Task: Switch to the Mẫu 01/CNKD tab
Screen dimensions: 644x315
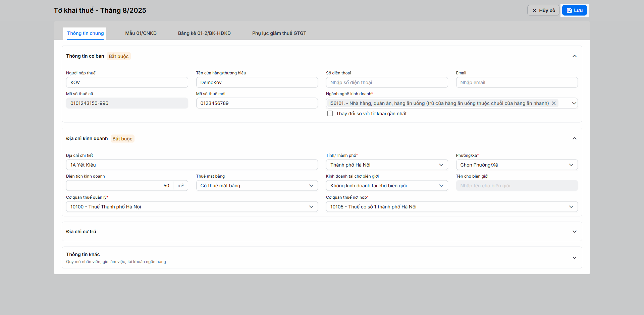Action: click(141, 33)
